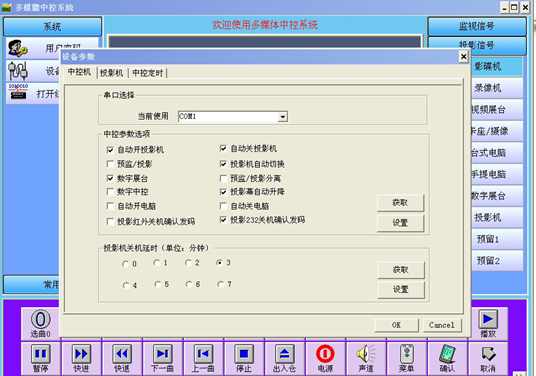536x376 pixels.
Task: Click the Cancel button
Action: pos(442,325)
